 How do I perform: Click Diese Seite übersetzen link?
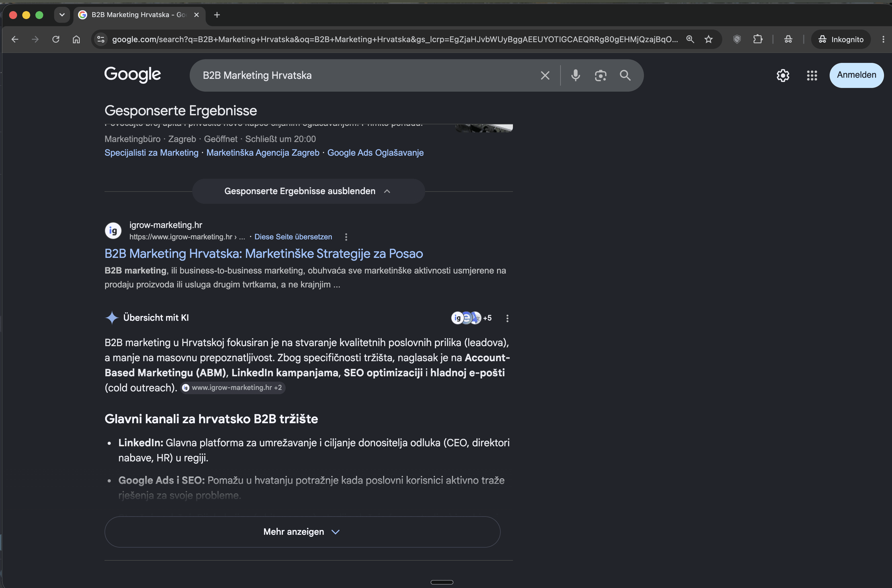(293, 237)
